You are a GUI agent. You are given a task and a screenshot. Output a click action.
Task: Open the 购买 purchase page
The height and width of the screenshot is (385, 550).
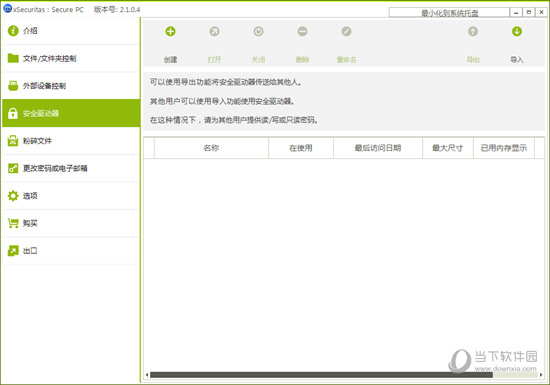[71, 223]
